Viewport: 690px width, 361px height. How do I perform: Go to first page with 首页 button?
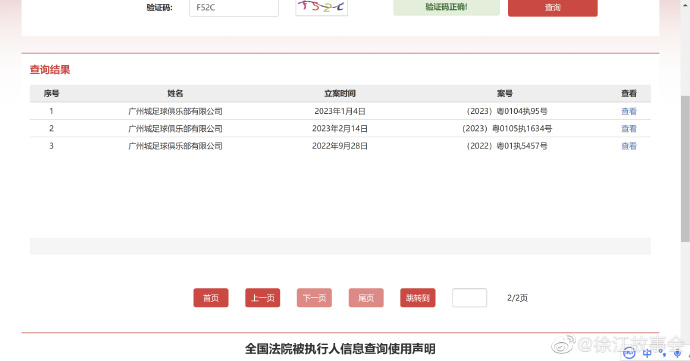coord(211,298)
